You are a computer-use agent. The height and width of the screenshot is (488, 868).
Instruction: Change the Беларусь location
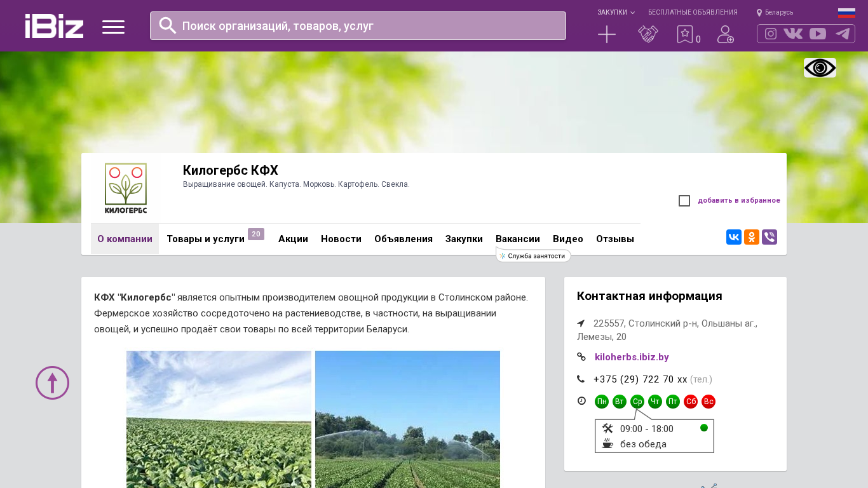pyautogui.click(x=775, y=12)
